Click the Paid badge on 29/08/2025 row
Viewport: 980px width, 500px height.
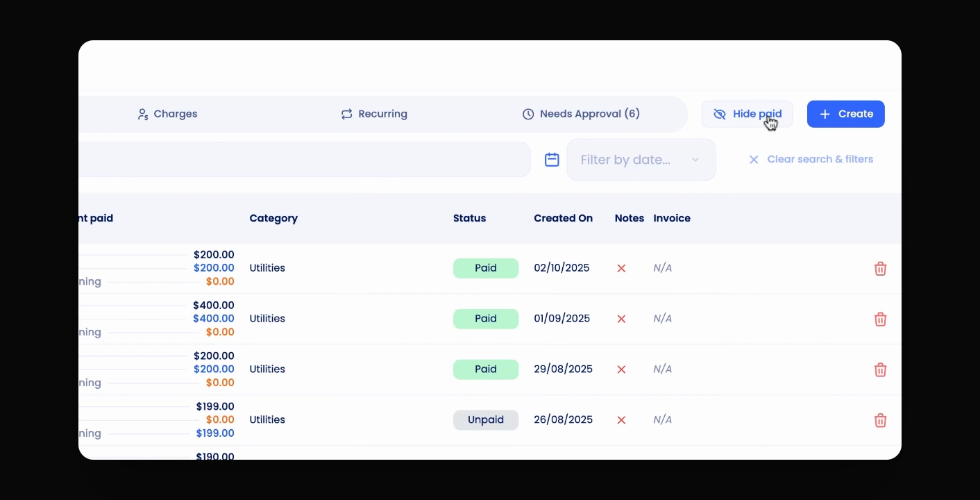pos(486,369)
